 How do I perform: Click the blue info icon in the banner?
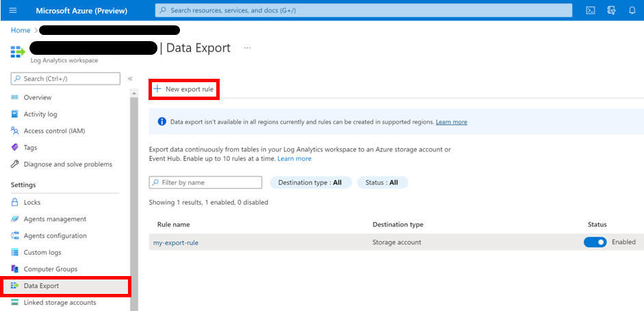click(162, 122)
